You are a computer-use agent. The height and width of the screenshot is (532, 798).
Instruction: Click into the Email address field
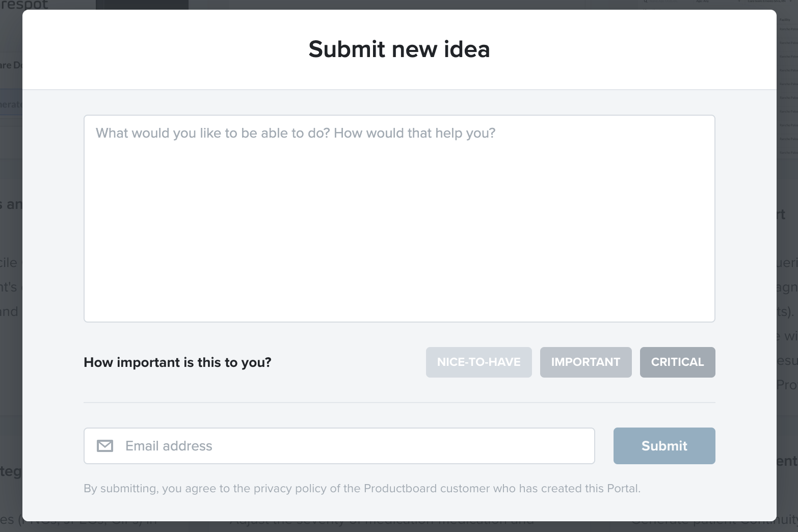(x=339, y=446)
